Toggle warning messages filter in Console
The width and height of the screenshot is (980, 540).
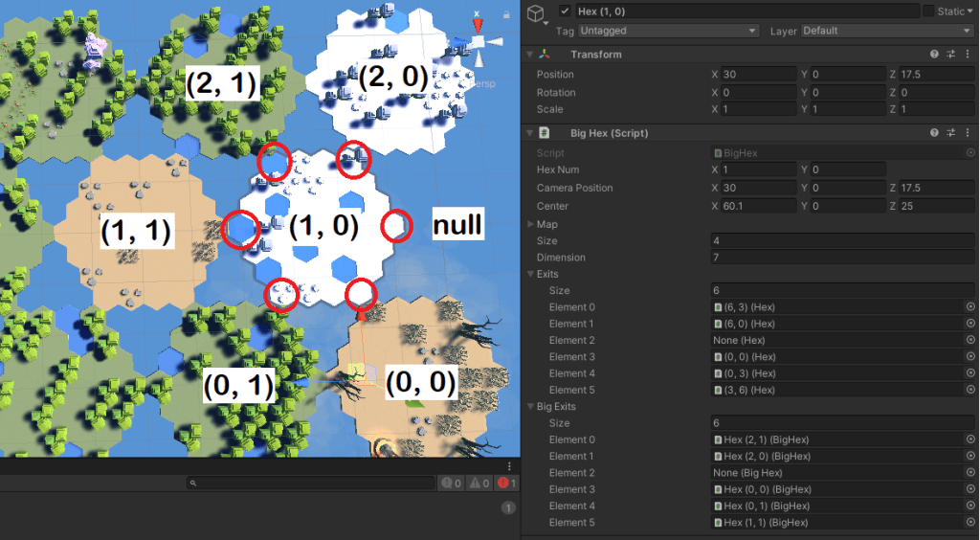coord(478,484)
